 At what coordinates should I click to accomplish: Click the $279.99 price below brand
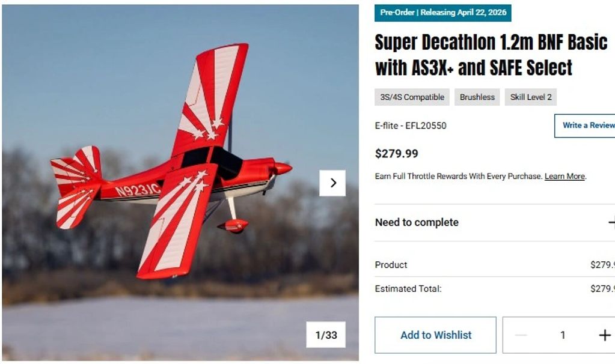tap(397, 154)
